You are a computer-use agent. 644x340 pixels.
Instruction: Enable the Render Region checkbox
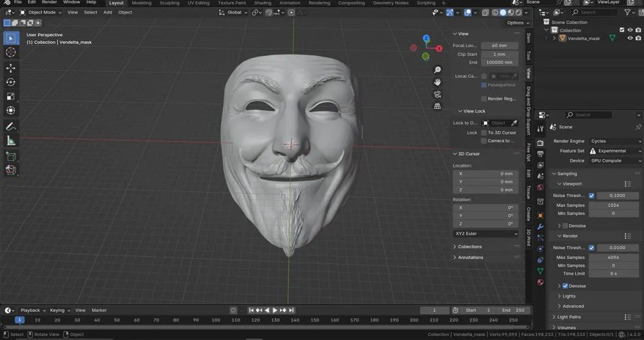tap(484, 99)
